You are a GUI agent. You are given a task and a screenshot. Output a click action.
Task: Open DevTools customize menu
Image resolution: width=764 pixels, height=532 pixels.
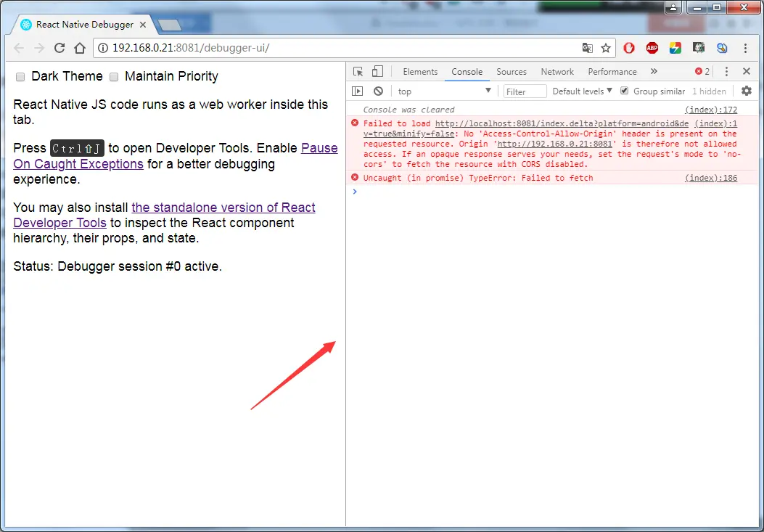pos(726,72)
